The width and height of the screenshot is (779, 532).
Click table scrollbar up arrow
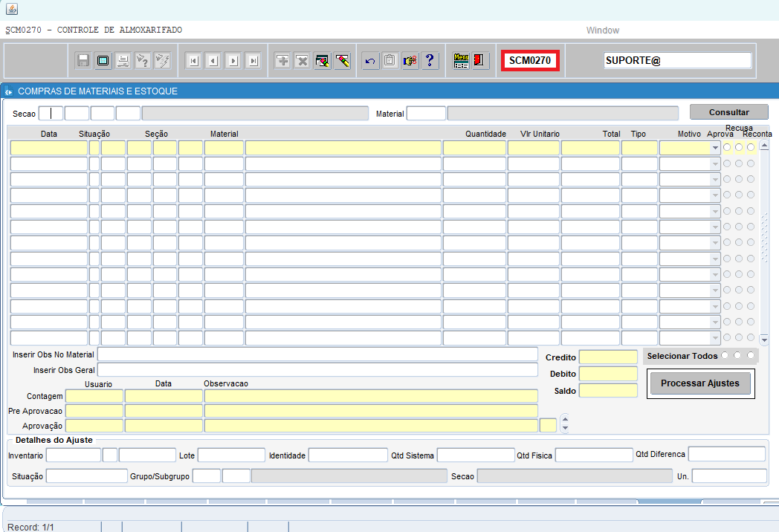764,146
